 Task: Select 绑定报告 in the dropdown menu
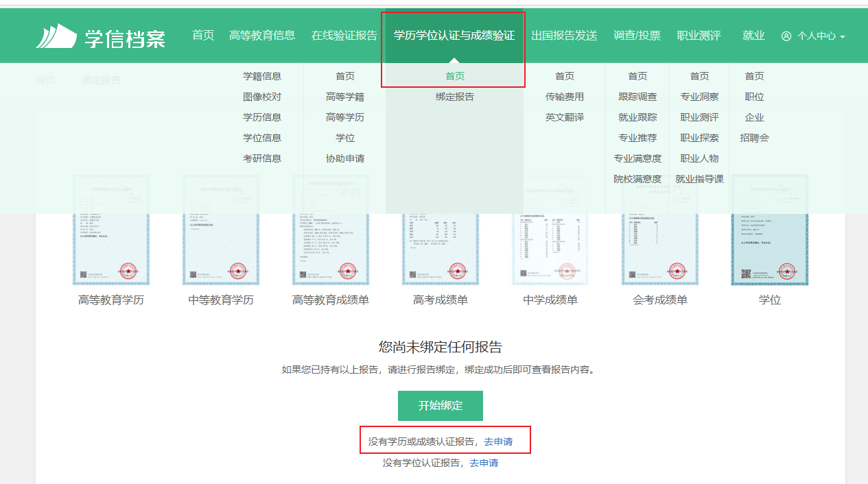pos(455,97)
